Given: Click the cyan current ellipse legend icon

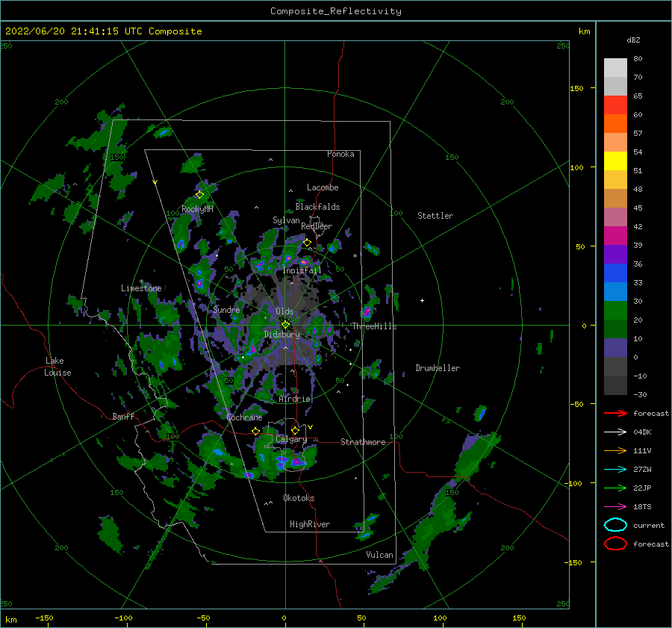Looking at the screenshot, I should pyautogui.click(x=615, y=525).
